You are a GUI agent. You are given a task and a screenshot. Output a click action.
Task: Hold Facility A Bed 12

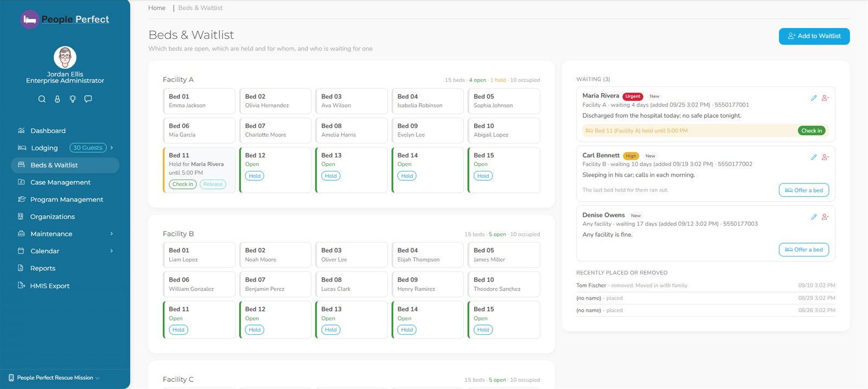click(254, 176)
